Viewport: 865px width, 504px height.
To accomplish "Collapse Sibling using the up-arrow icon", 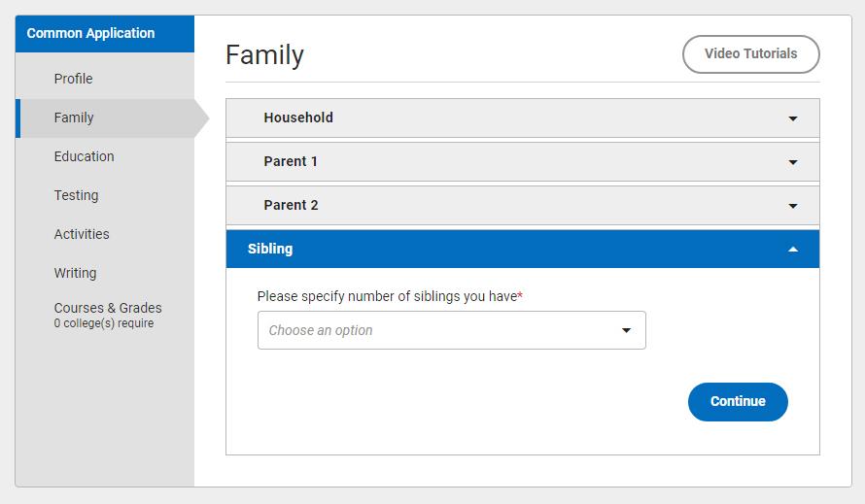I will (793, 250).
